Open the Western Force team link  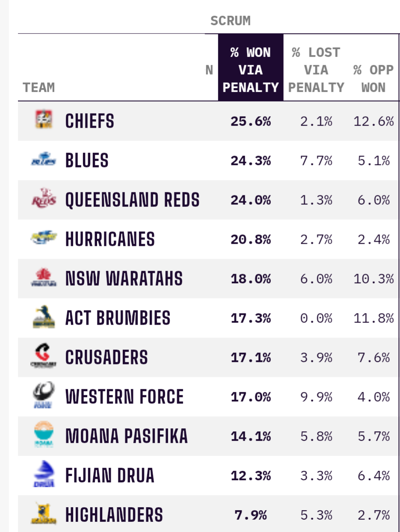124,397
